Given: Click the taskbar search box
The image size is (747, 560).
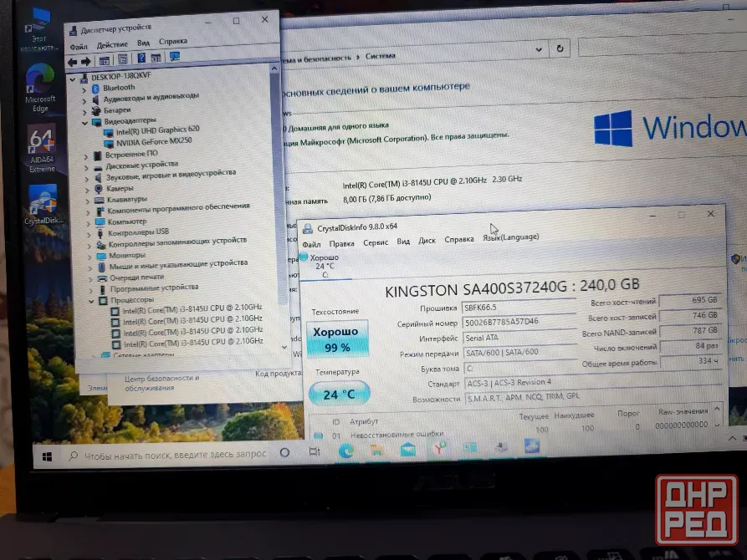Looking at the screenshot, I should [168, 455].
